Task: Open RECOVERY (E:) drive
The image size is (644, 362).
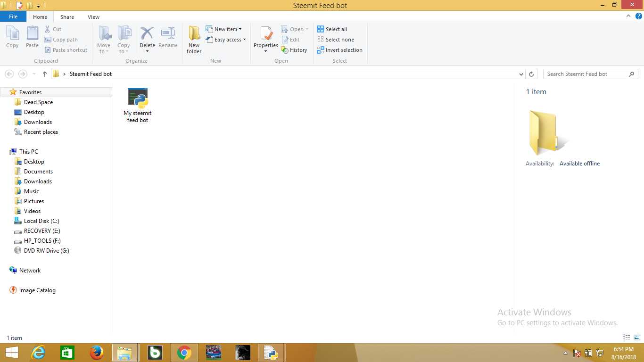Action: tap(42, 231)
